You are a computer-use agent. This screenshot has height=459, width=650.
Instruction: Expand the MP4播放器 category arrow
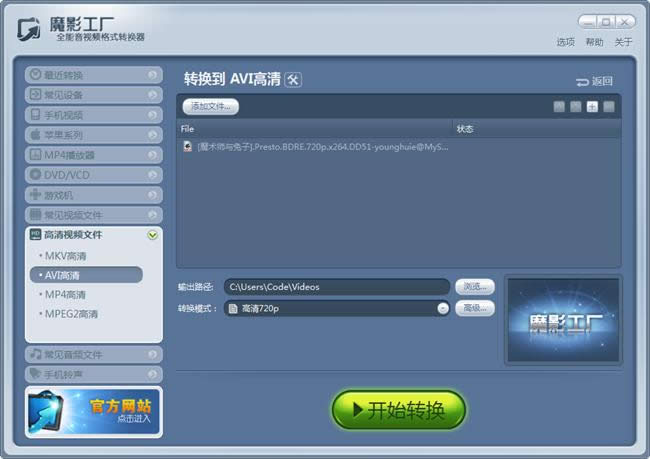(153, 155)
